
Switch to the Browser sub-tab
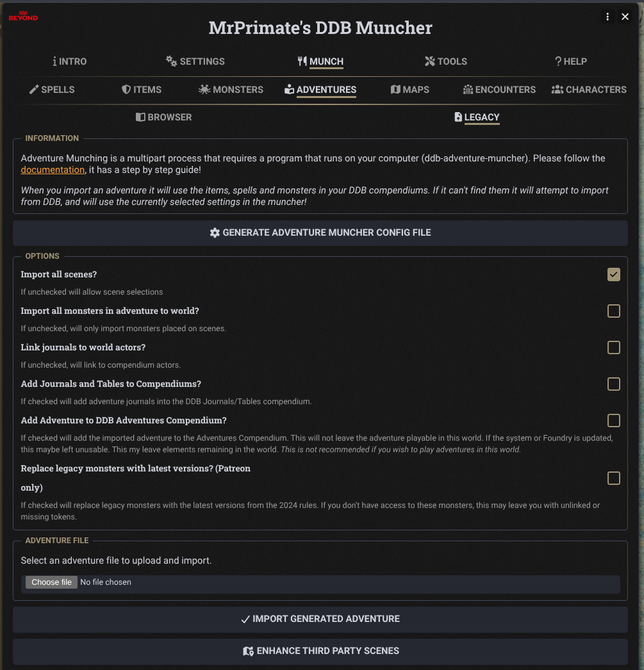point(163,117)
